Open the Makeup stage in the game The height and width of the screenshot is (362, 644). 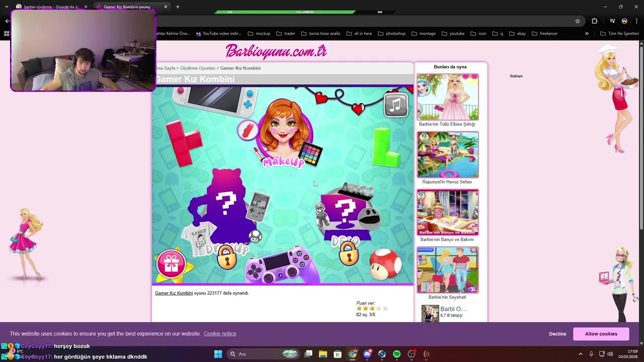285,132
